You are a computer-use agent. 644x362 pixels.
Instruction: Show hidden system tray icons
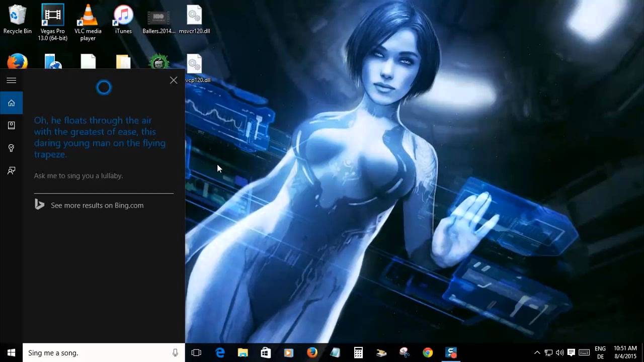tap(537, 352)
